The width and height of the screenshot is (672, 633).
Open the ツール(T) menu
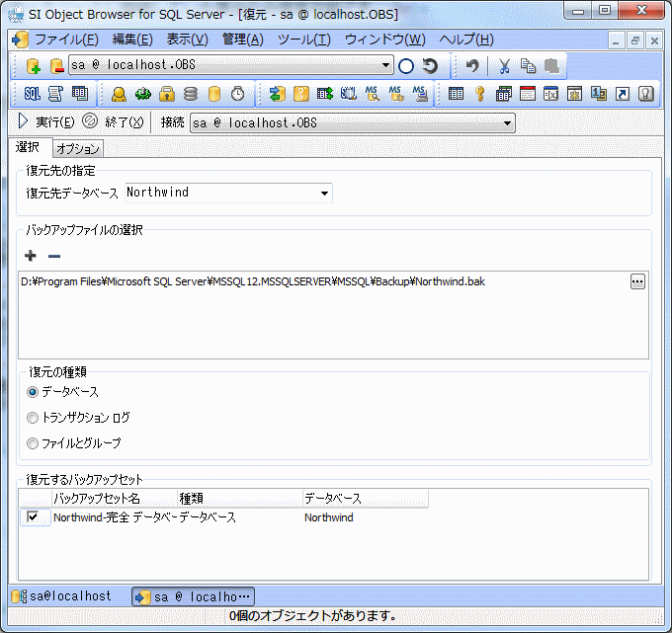[x=303, y=40]
